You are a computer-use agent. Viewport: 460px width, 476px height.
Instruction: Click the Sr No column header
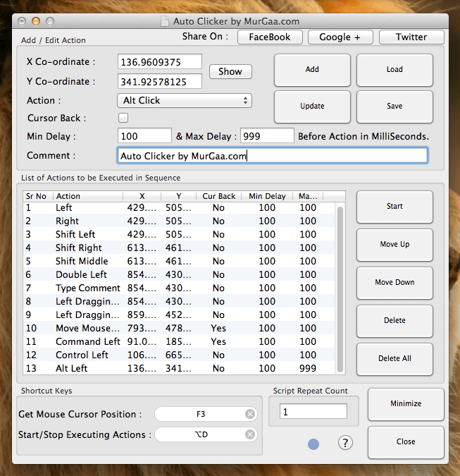point(38,196)
